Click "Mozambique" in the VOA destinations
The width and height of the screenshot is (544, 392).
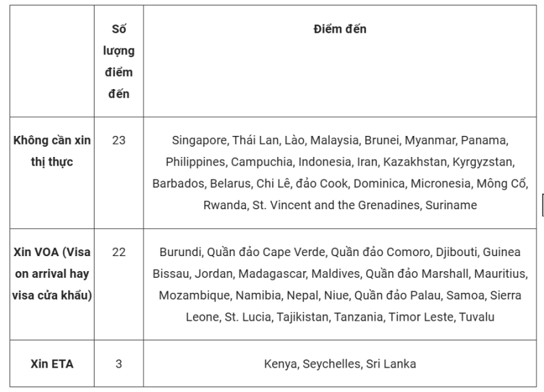point(190,296)
